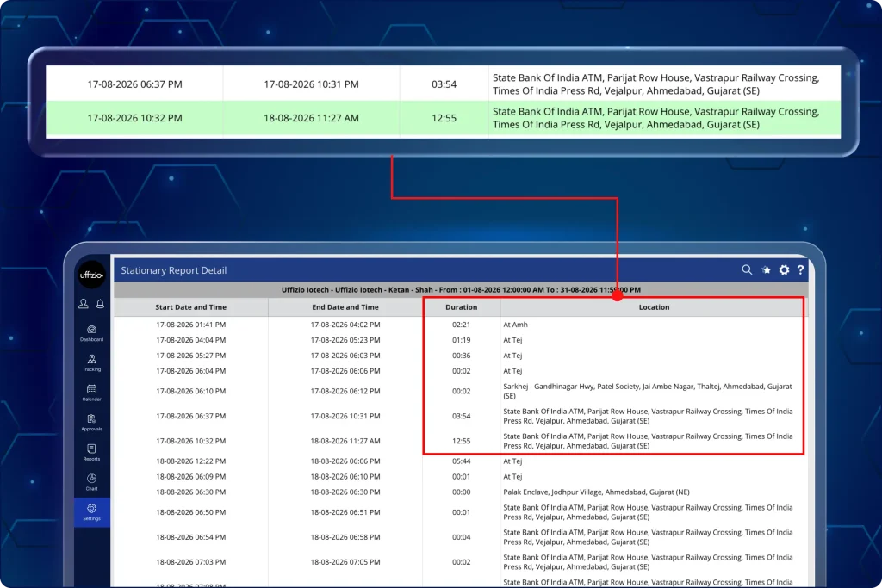The height and width of the screenshot is (588, 882).
Task: Click duration value 00:04
Action: pyautogui.click(x=462, y=537)
